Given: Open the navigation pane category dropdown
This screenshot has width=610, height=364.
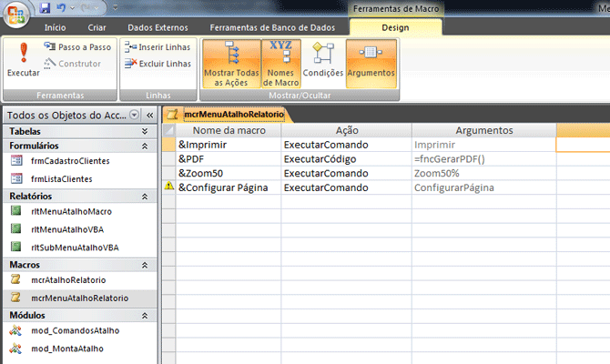Looking at the screenshot, I should coord(134,115).
